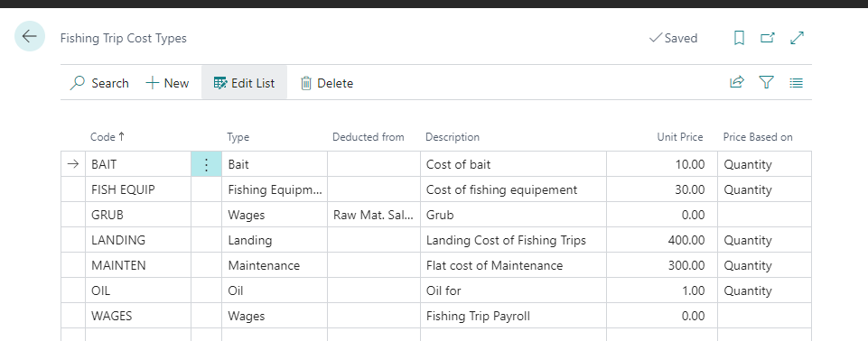Click the share icon in toolbar
The height and width of the screenshot is (341, 868).
pos(737,83)
